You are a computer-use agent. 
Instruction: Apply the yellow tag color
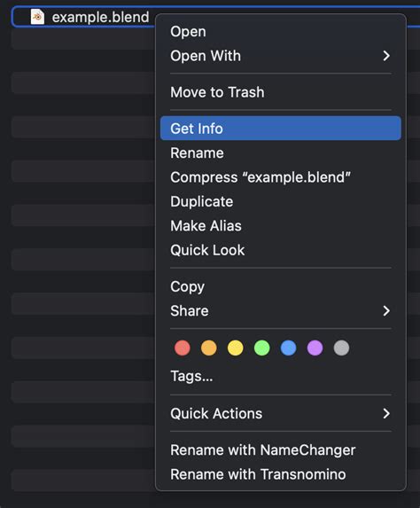click(x=236, y=348)
